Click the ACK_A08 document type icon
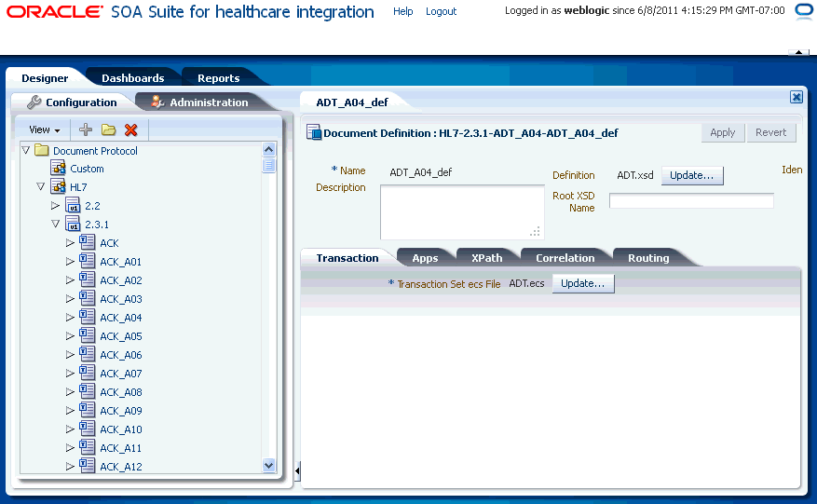 87,391
